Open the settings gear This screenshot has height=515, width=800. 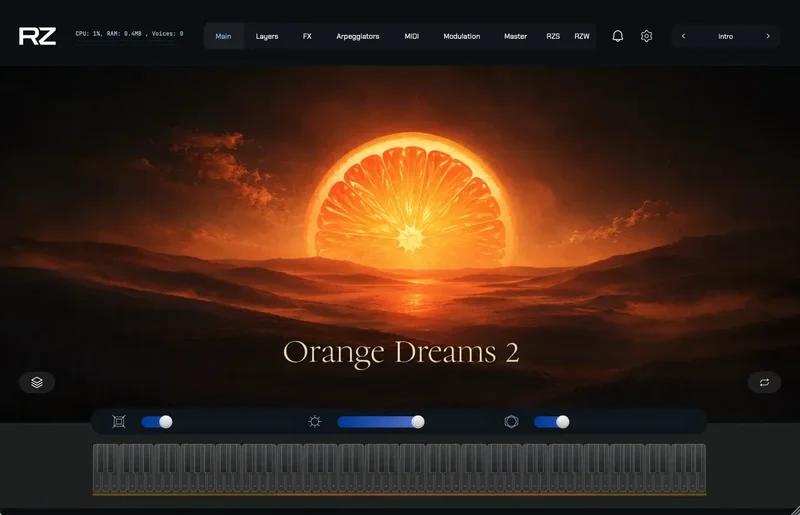[646, 36]
